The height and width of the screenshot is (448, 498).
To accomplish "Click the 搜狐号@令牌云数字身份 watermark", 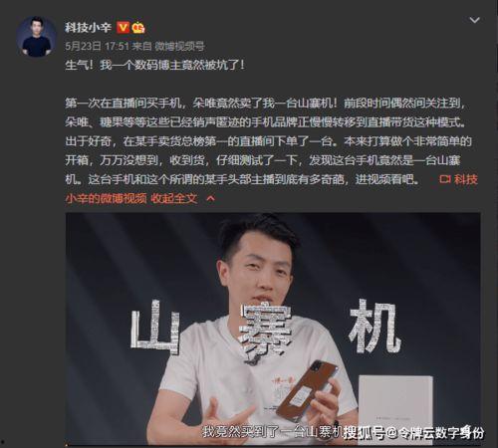I will 413,432.
